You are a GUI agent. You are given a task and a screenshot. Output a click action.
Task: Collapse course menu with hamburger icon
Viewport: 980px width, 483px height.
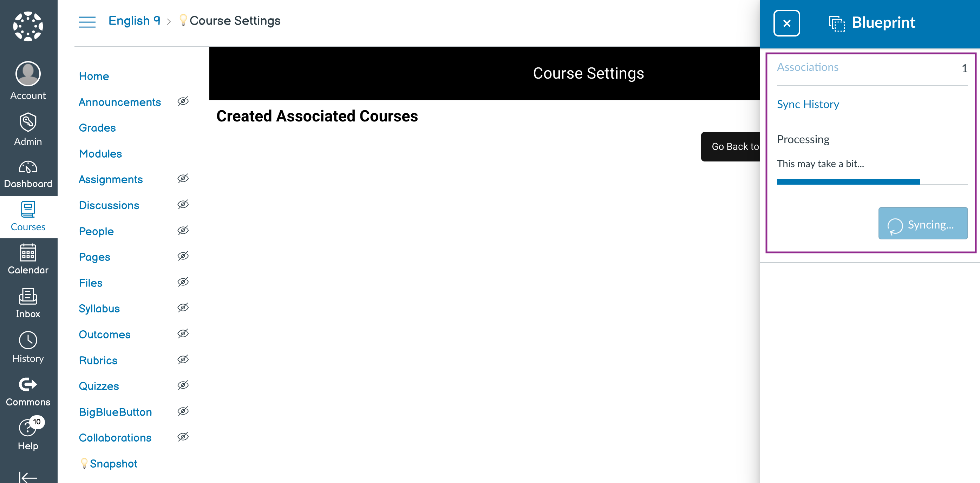(87, 22)
